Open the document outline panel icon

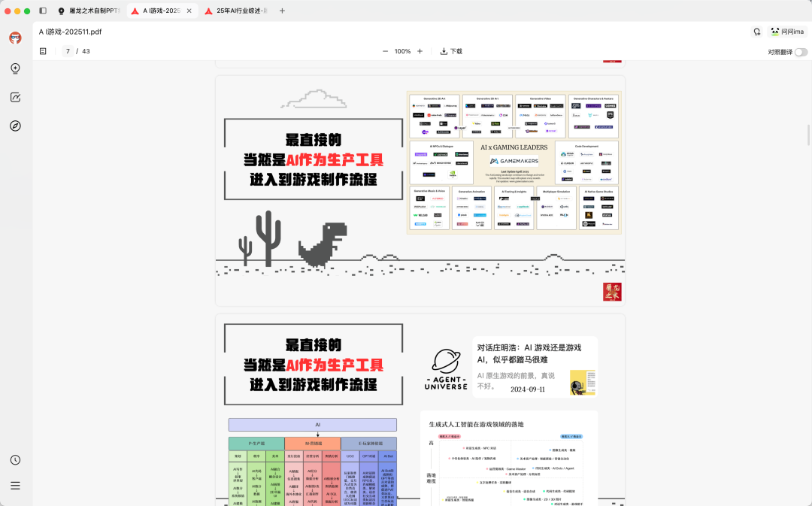43,51
